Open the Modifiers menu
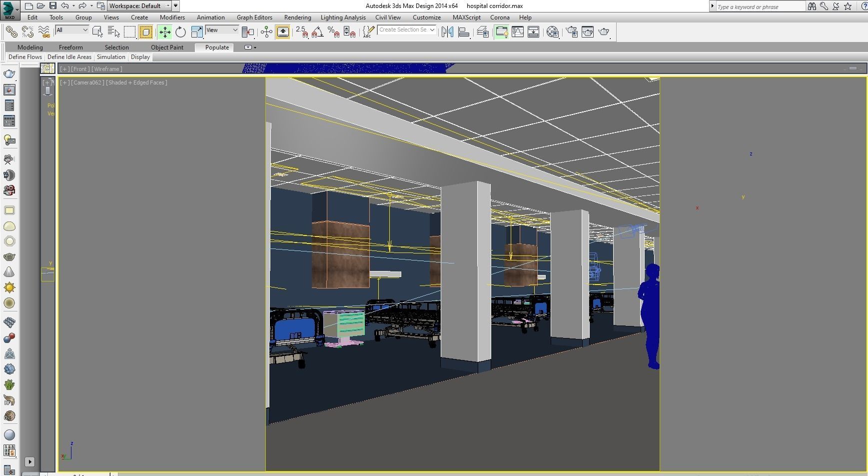The image size is (868, 476). click(x=172, y=17)
